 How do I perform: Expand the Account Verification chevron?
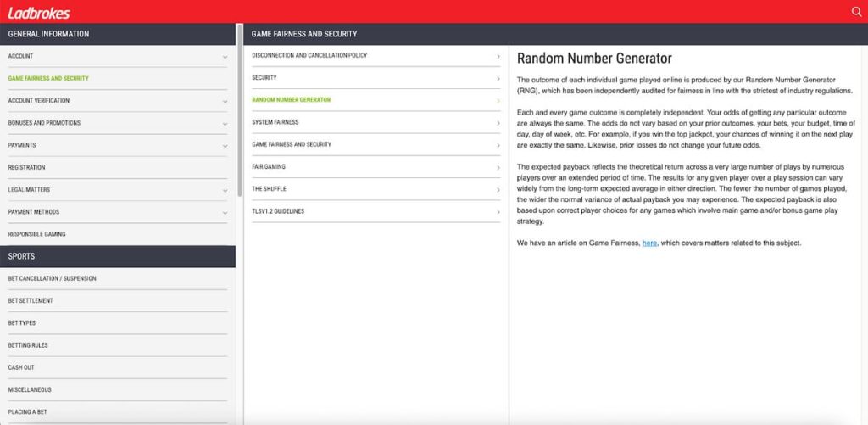[x=225, y=101]
